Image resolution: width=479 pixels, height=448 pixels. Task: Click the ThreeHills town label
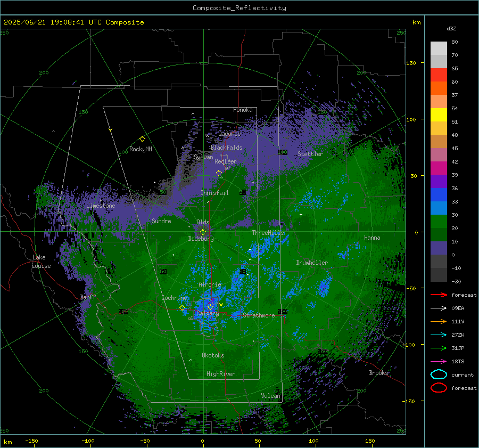click(268, 233)
